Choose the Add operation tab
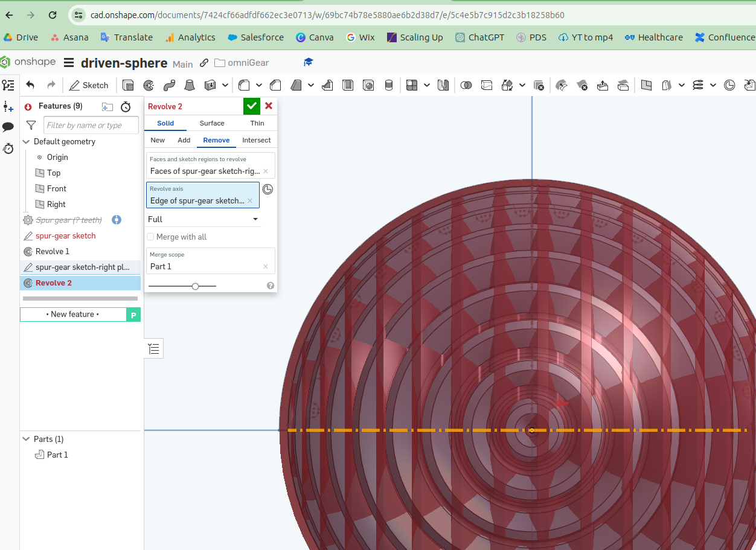 tap(184, 140)
